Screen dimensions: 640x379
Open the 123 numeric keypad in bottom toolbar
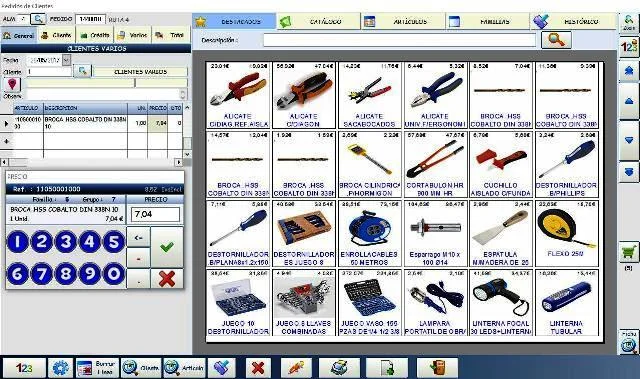point(24,368)
